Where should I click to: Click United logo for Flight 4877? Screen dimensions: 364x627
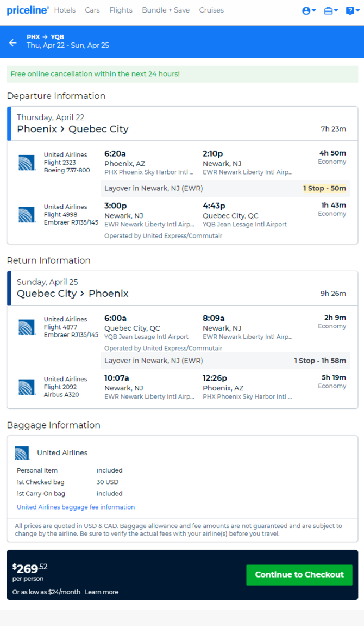pos(27,327)
